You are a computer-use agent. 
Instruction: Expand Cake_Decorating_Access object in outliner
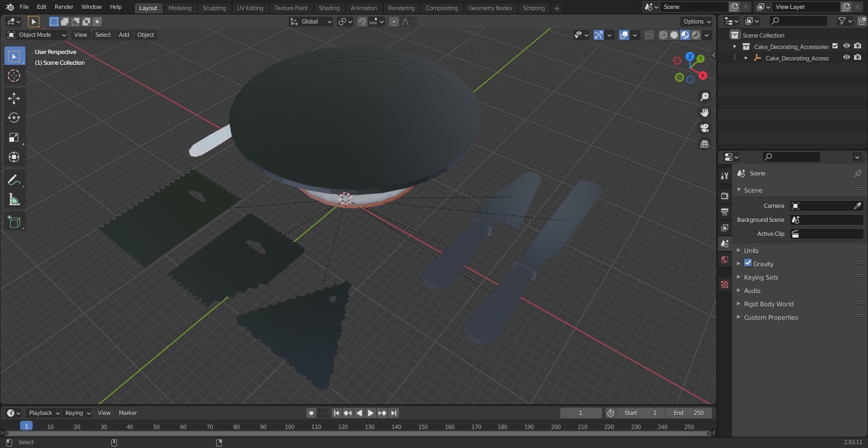click(x=746, y=58)
